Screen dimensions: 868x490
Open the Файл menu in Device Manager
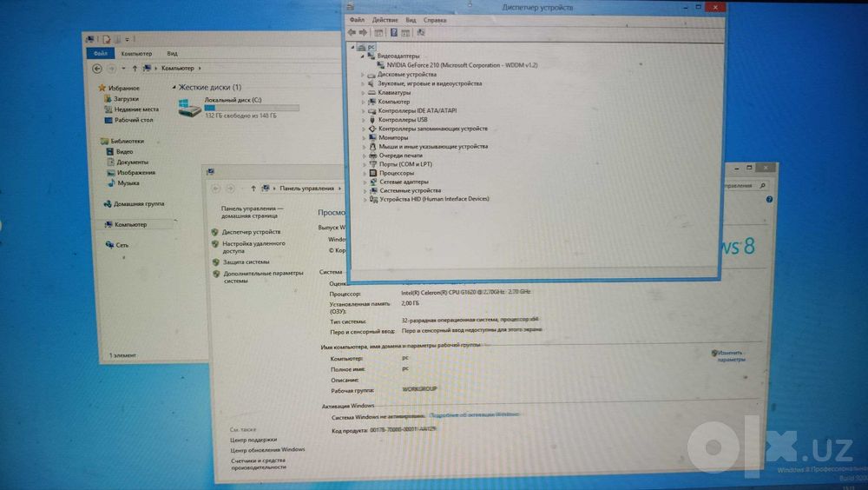click(x=357, y=20)
